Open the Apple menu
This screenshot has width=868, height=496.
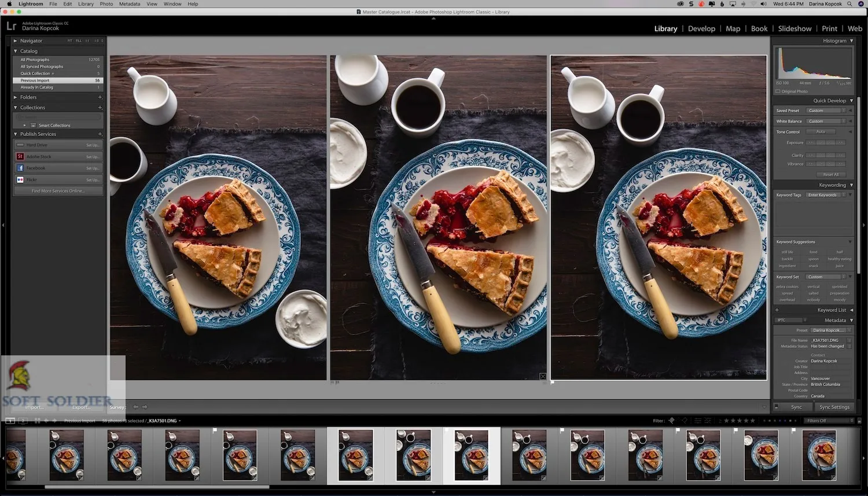tap(9, 4)
